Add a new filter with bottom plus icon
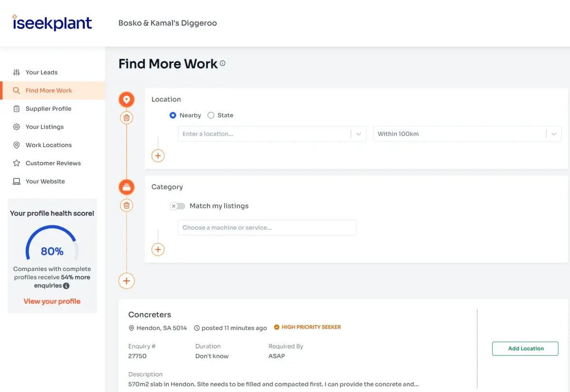 pos(126,281)
